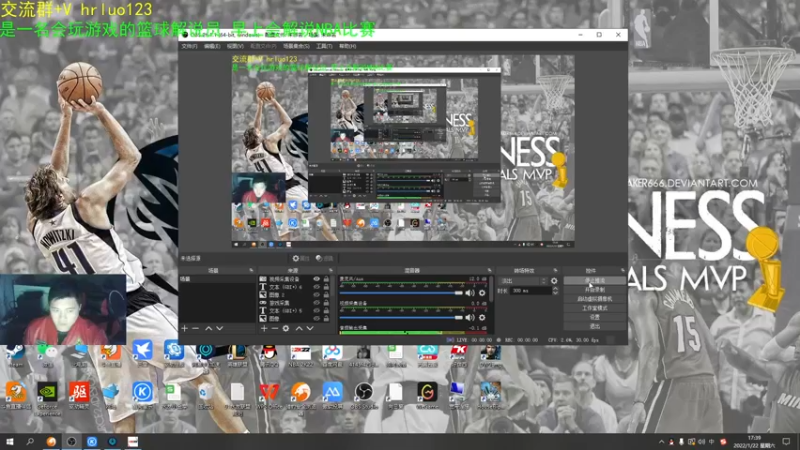The height and width of the screenshot is (450, 800).
Task: Enable 工作室模式 studio mode
Action: click(594, 308)
